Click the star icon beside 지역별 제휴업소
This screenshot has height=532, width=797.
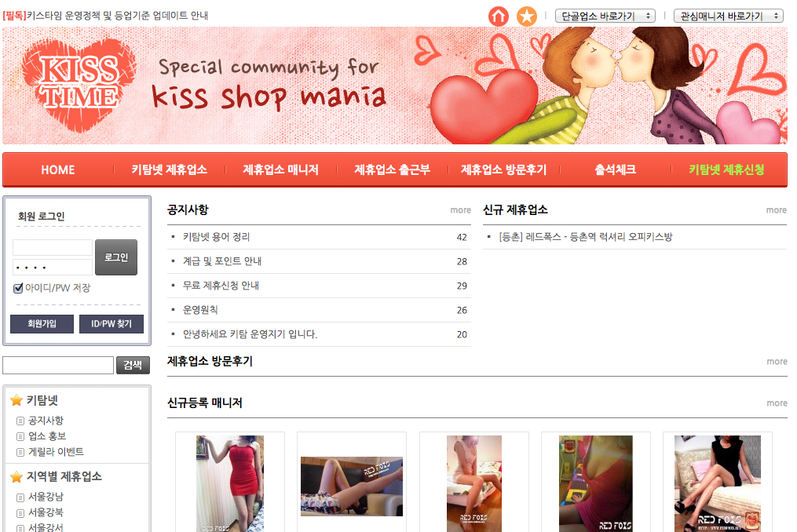[16, 476]
